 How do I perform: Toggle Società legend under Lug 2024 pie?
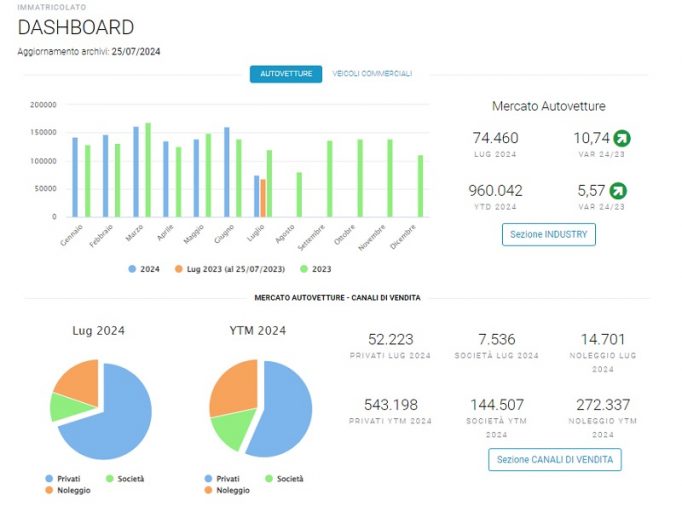point(125,479)
